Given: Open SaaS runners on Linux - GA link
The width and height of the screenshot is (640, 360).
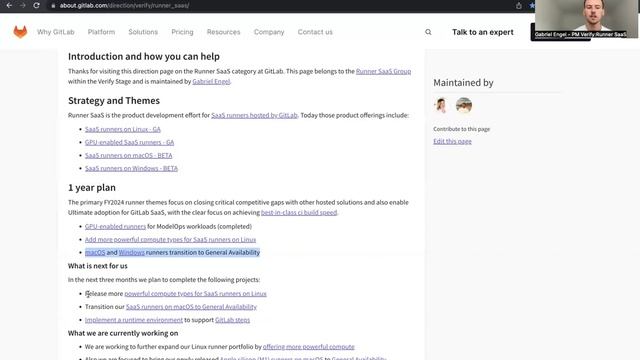Looking at the screenshot, I should pyautogui.click(x=122, y=129).
